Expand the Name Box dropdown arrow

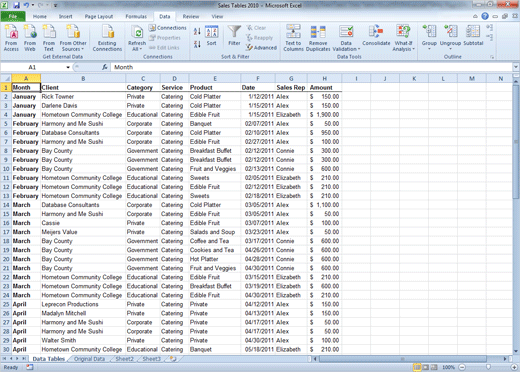(x=68, y=67)
